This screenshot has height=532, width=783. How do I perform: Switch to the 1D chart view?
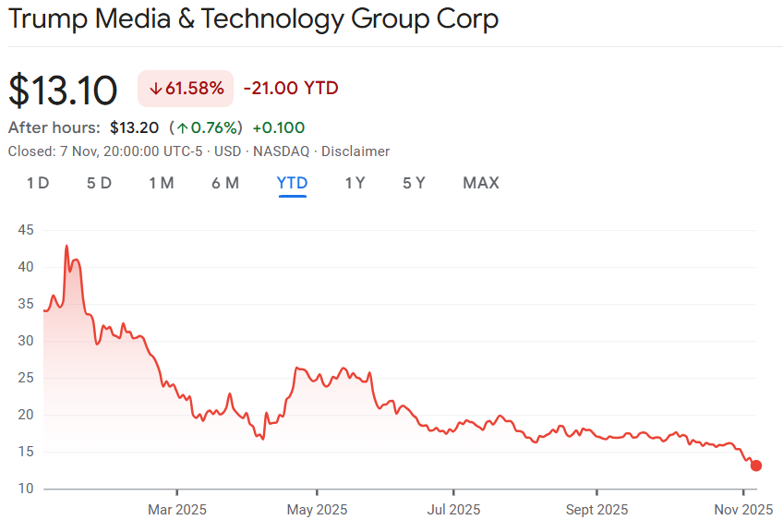coord(38,183)
